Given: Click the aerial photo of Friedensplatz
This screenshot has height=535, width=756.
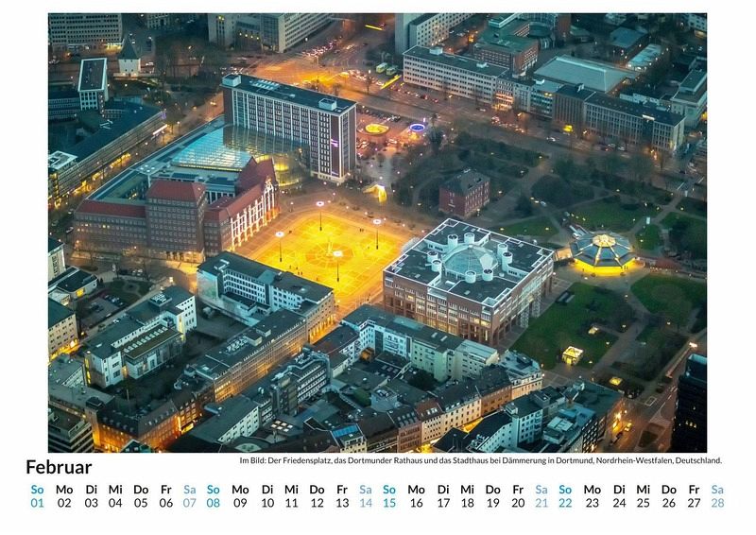Looking at the screenshot, I should 377,233.
